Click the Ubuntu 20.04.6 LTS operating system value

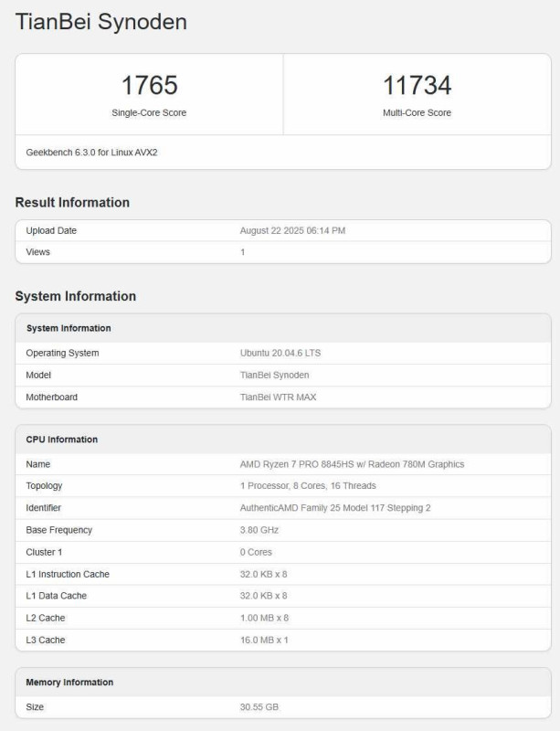(x=280, y=353)
